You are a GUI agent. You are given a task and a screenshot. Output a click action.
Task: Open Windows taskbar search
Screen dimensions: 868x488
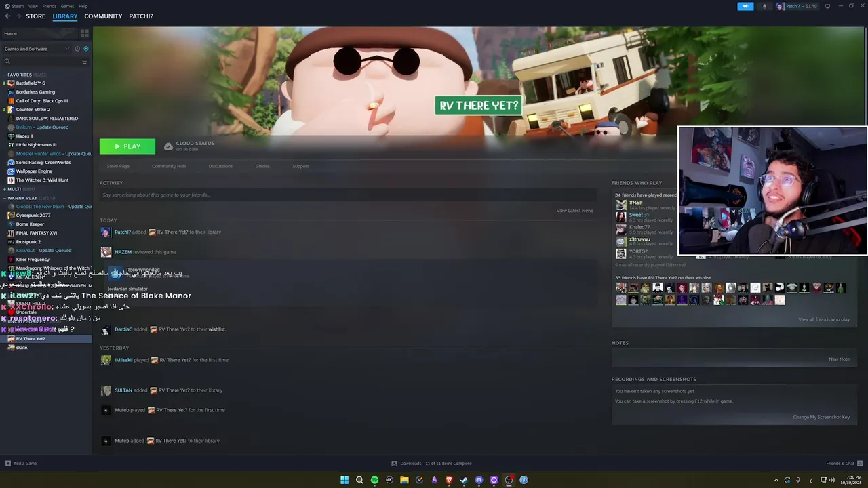(x=359, y=480)
